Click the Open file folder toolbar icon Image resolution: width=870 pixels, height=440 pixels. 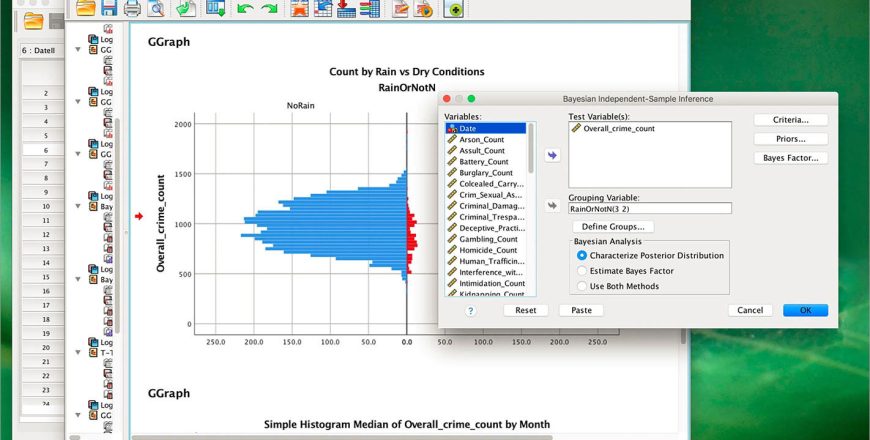(x=86, y=8)
